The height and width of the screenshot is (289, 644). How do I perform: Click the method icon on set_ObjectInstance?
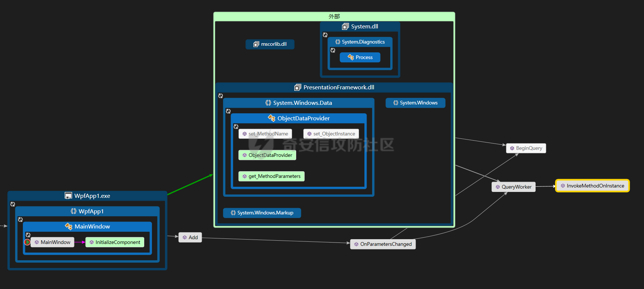[309, 134]
